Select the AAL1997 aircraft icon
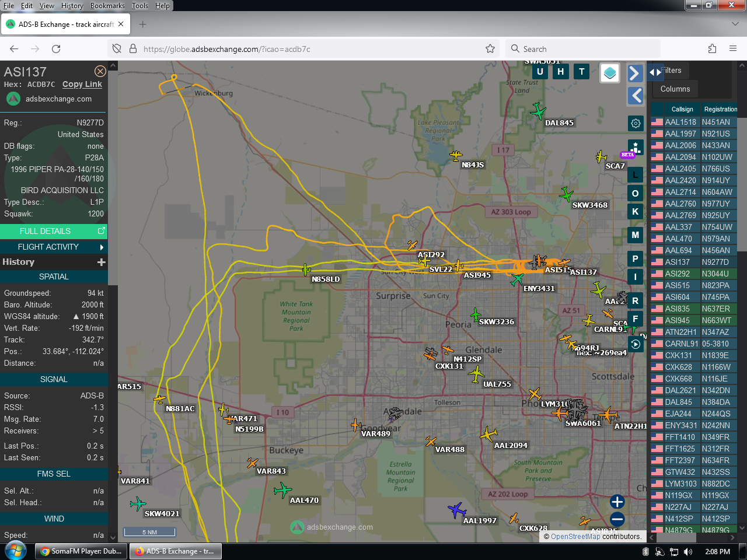The width and height of the screenshot is (747, 560). 456,510
